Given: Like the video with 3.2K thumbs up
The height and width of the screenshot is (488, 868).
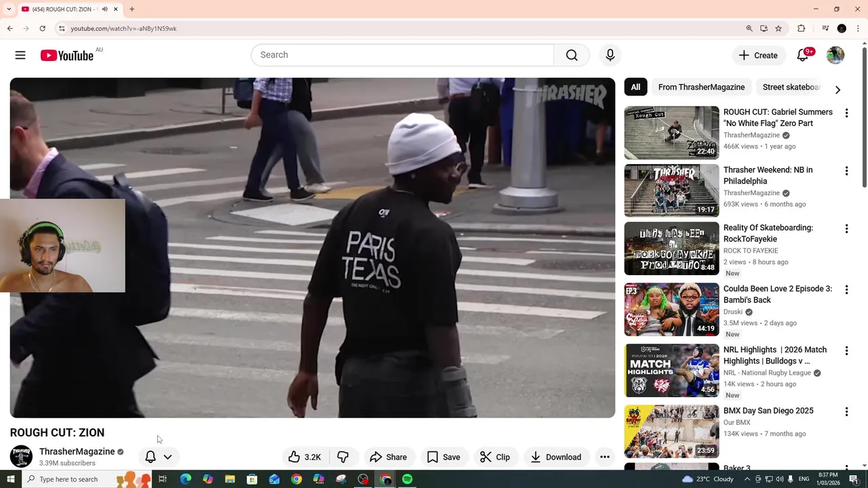Looking at the screenshot, I should (304, 457).
